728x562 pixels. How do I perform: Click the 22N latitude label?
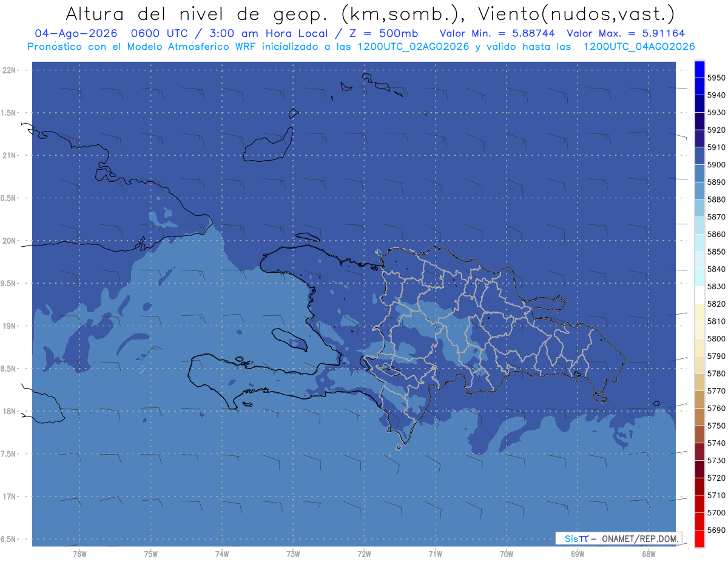[x=10, y=70]
